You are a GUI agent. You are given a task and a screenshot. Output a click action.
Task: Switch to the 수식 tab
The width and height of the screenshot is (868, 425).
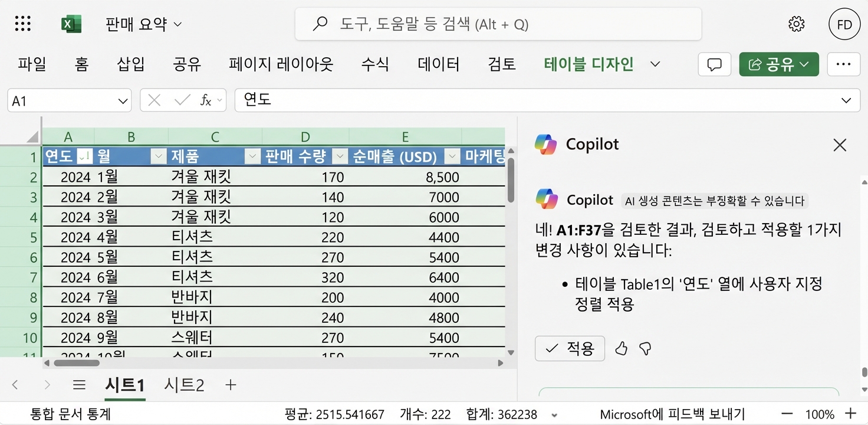[375, 64]
